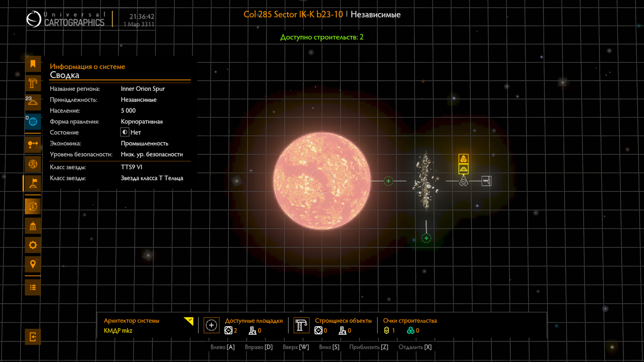Click the Universal Cartographics logo
Screen dimensions: 644x362
point(65,19)
